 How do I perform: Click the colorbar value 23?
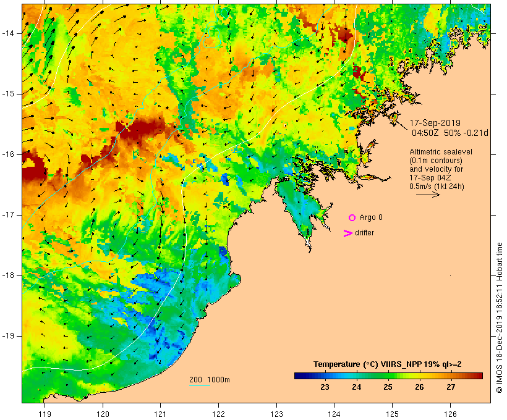click(325, 387)
